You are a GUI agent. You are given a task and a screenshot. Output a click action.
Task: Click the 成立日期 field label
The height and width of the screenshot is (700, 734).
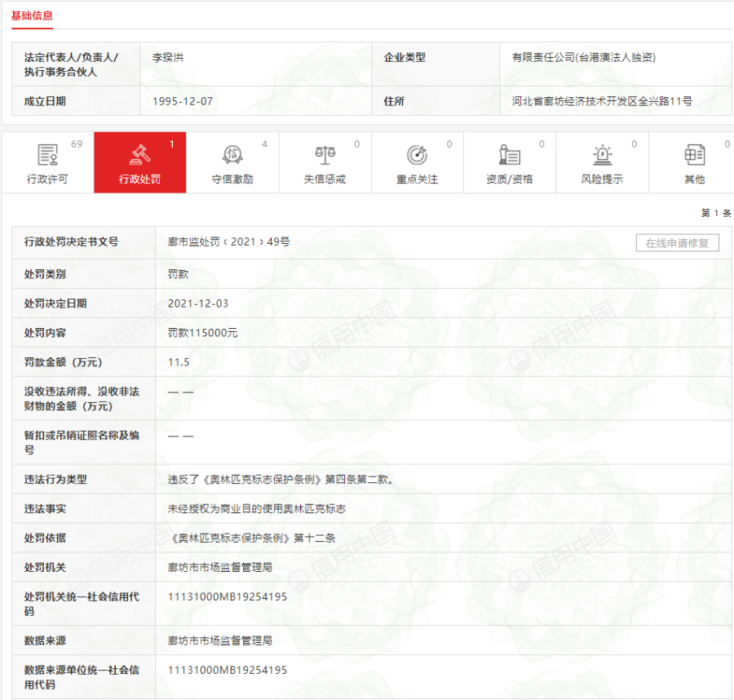(x=45, y=101)
